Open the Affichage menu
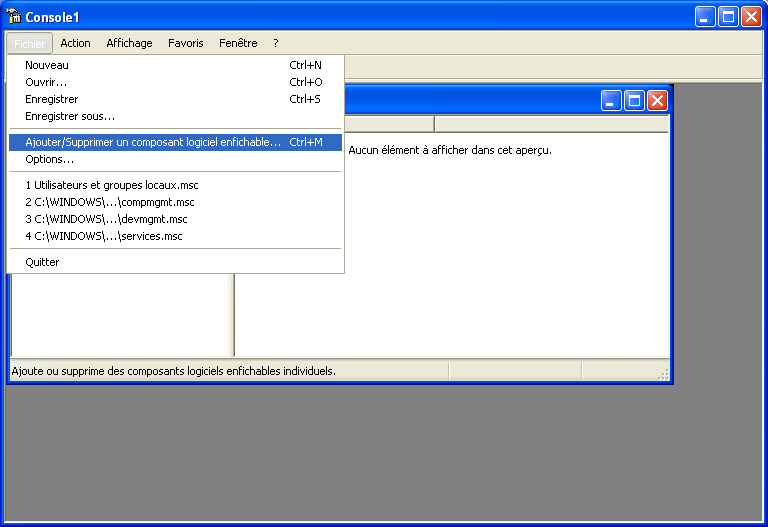Image resolution: width=768 pixels, height=527 pixels. coord(129,44)
